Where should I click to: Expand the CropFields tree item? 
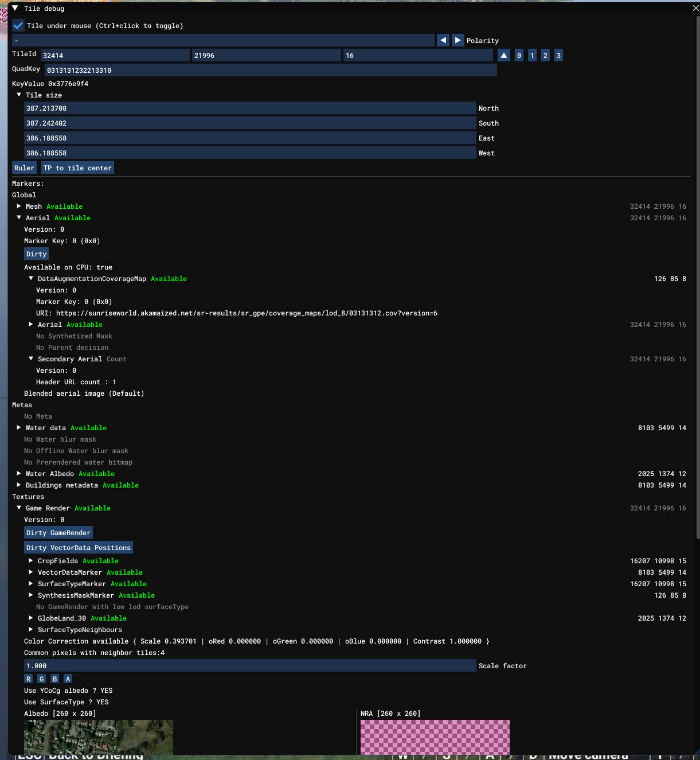[31, 560]
